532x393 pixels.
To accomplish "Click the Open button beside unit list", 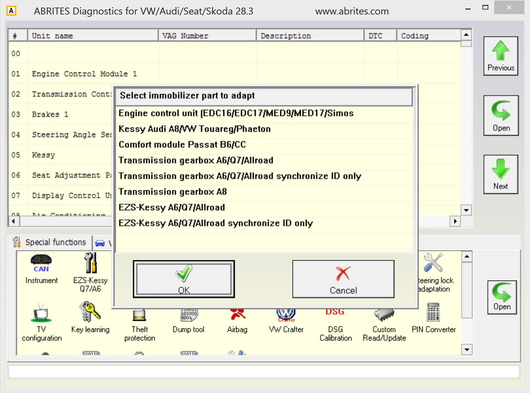I will coord(501,115).
